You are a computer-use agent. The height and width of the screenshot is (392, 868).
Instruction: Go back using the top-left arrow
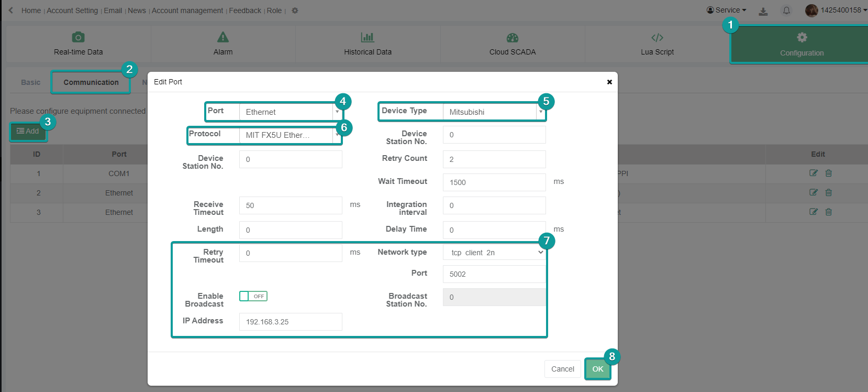coord(11,10)
